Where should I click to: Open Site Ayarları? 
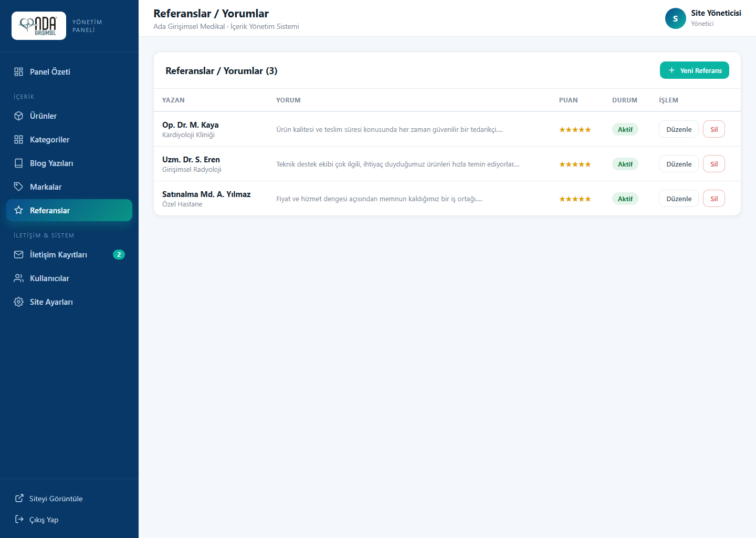coord(69,302)
